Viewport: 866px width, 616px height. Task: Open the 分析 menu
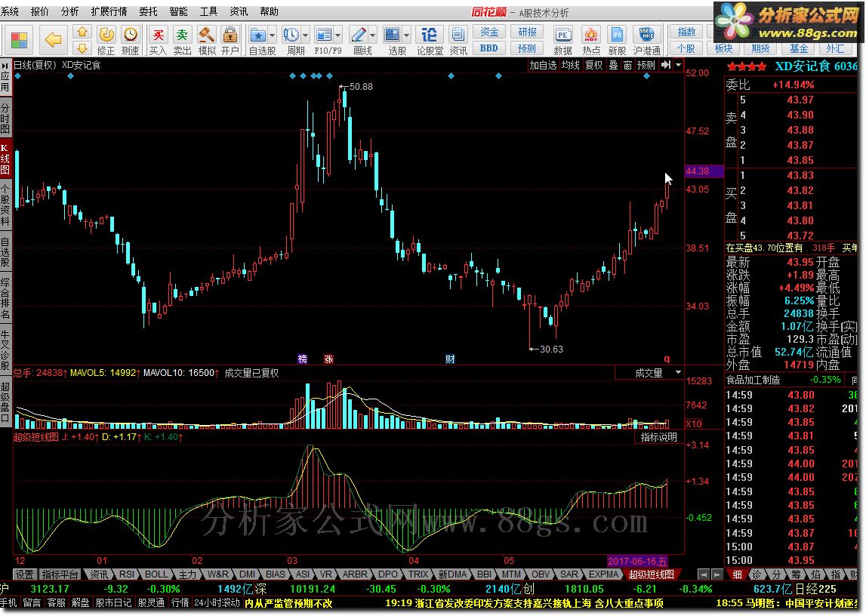[x=69, y=11]
